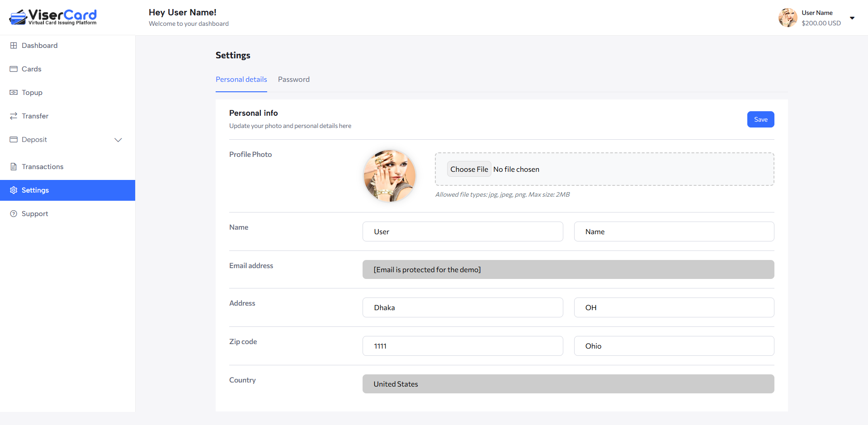868x425 pixels.
Task: Click the Settings gear icon
Action: 14,190
